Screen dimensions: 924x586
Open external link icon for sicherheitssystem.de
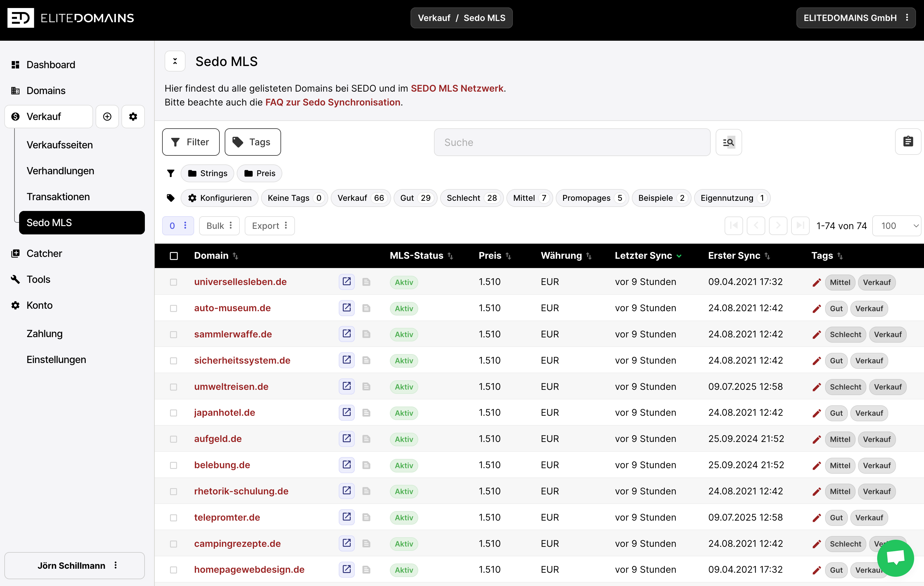(x=346, y=360)
